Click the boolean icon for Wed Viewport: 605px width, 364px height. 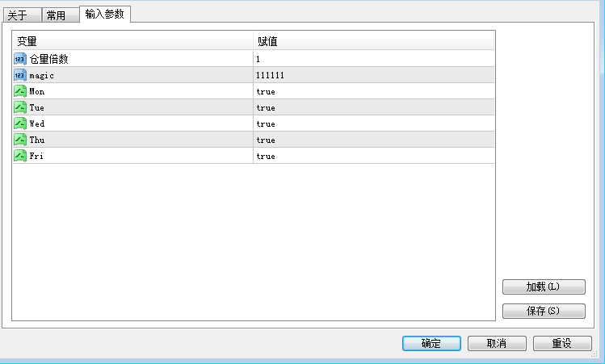20,123
